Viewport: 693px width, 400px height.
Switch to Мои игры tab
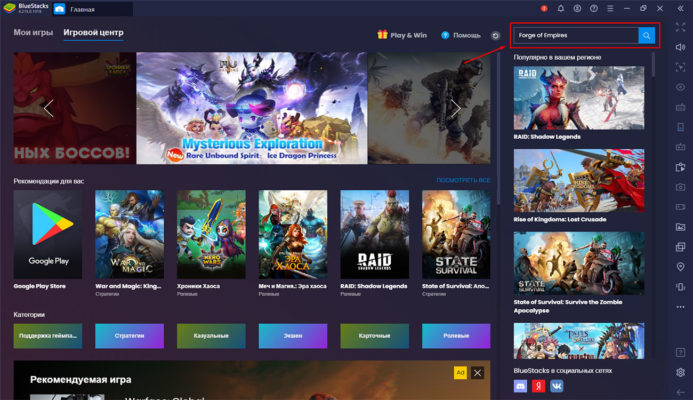pos(33,32)
